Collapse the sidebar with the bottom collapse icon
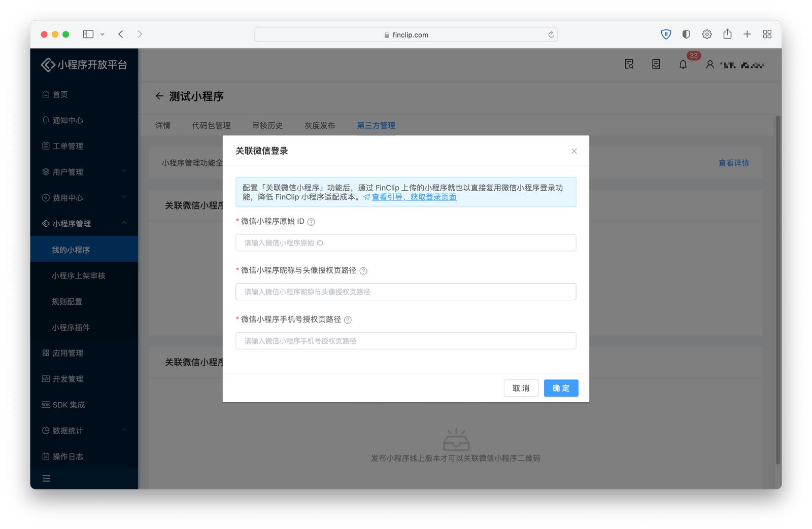812x529 pixels. [46, 478]
